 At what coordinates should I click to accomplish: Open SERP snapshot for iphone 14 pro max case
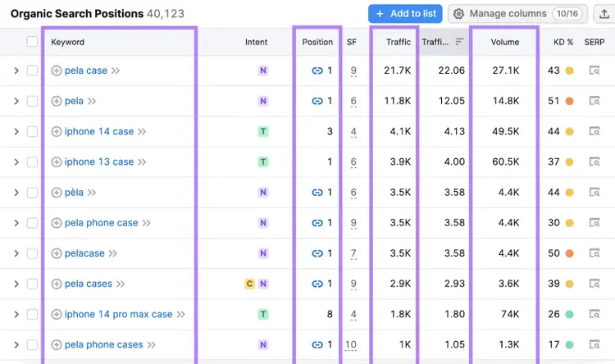(594, 314)
